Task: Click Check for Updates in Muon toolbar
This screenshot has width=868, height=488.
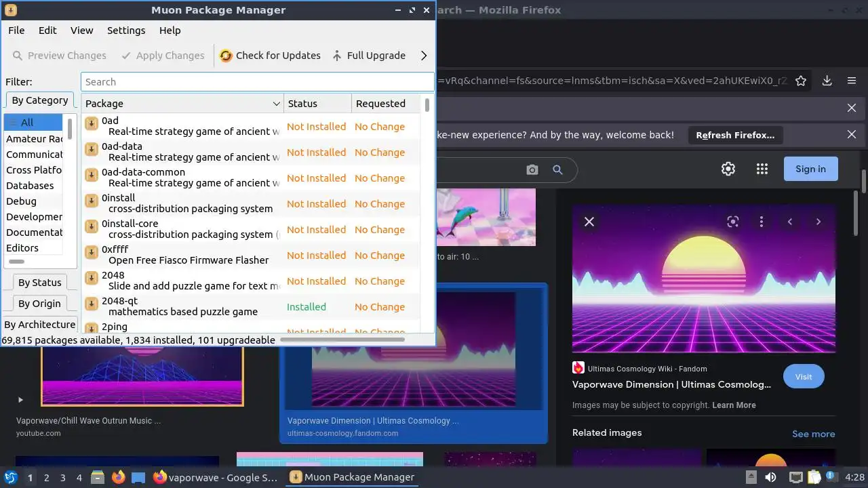Action: [270, 56]
